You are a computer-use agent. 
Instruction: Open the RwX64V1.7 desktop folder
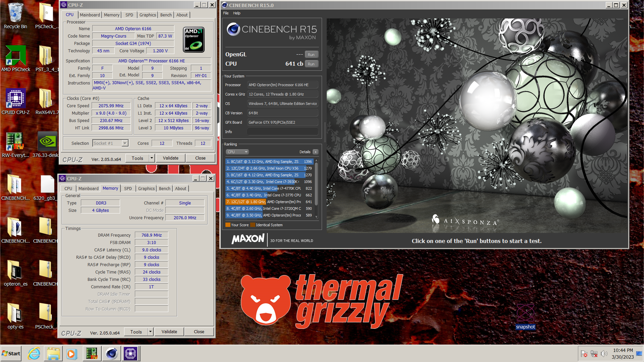46,101
